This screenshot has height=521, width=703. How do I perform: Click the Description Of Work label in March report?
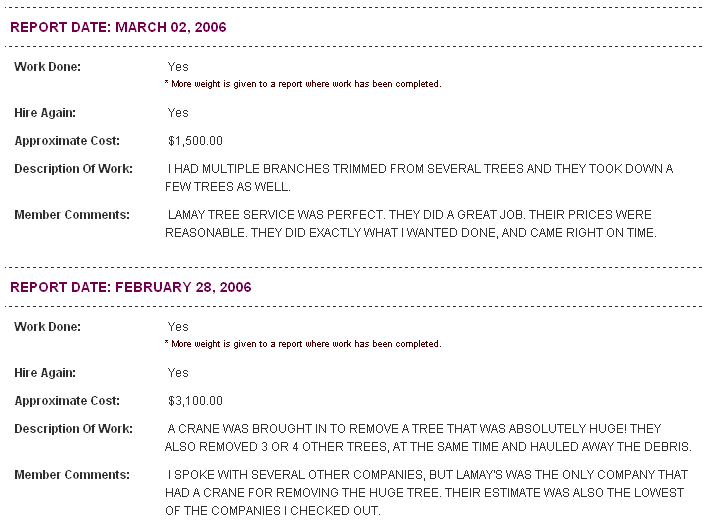74,169
